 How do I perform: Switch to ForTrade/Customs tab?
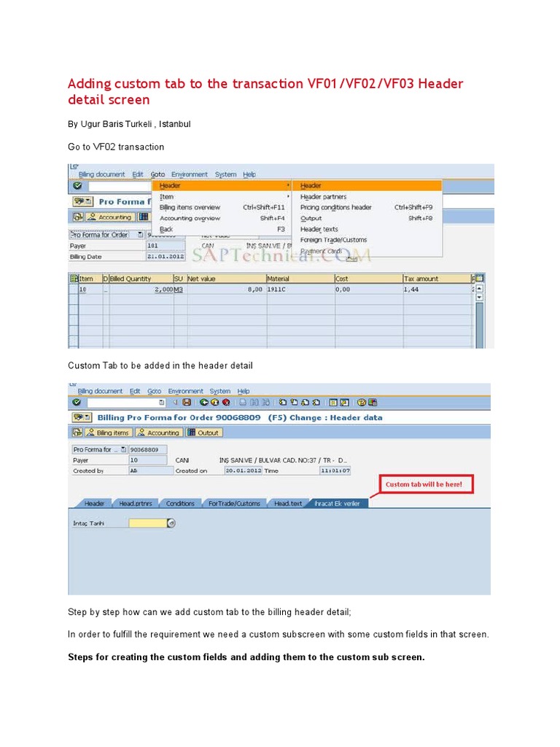tap(234, 503)
